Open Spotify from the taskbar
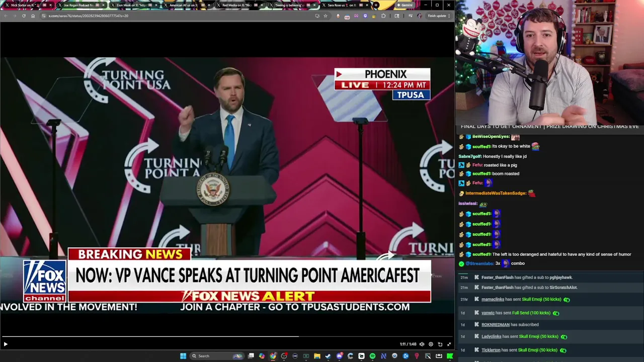644x362 pixels. pos(372,356)
